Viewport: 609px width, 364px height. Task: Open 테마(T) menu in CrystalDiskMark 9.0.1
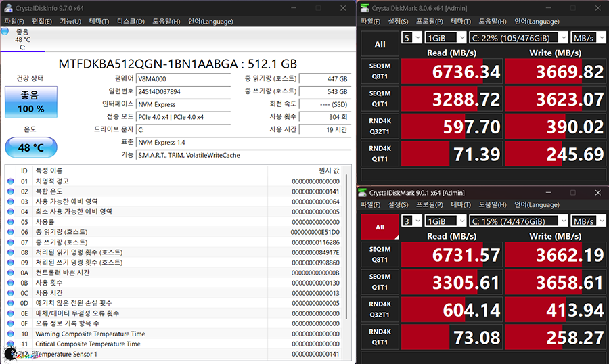pyautogui.click(x=461, y=205)
